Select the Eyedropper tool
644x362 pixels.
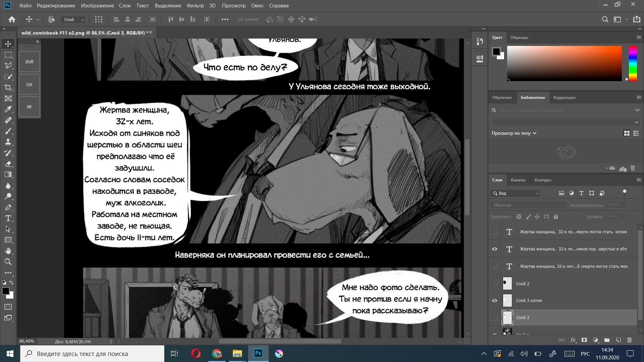click(8, 109)
